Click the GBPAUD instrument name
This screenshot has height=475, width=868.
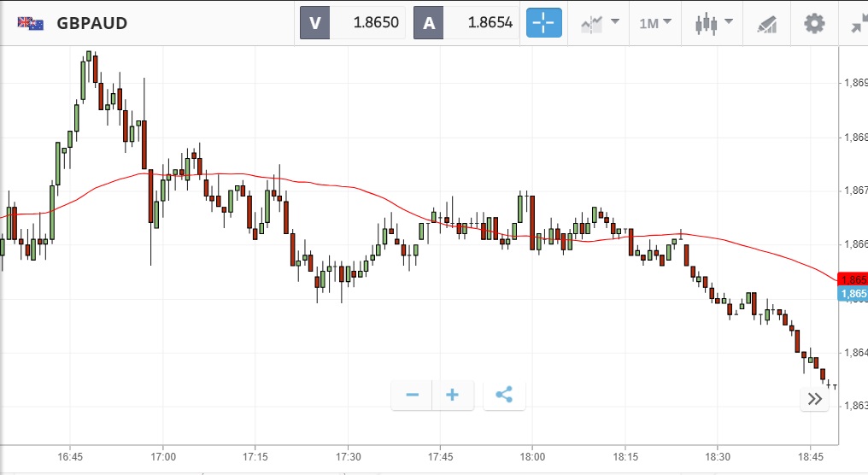coord(92,23)
